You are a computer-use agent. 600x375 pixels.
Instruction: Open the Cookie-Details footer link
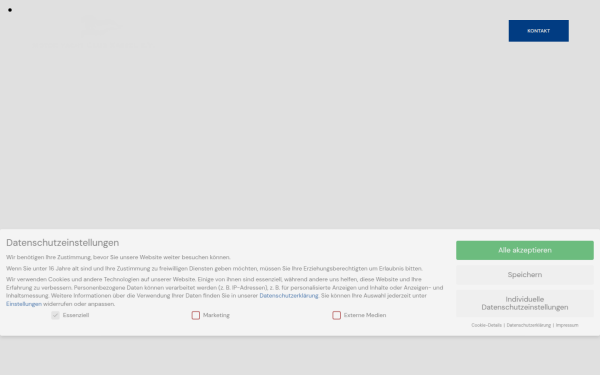486,325
